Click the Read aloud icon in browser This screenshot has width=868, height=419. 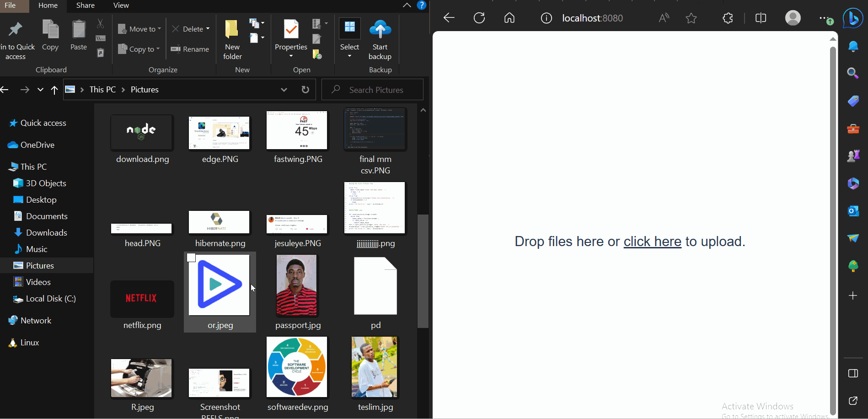tap(664, 18)
